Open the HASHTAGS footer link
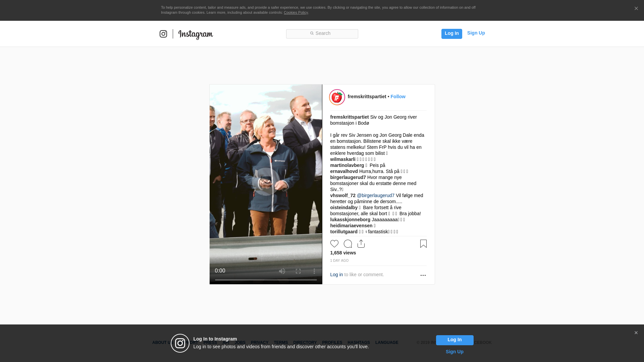Image resolution: width=644 pixels, height=362 pixels. 359,343
